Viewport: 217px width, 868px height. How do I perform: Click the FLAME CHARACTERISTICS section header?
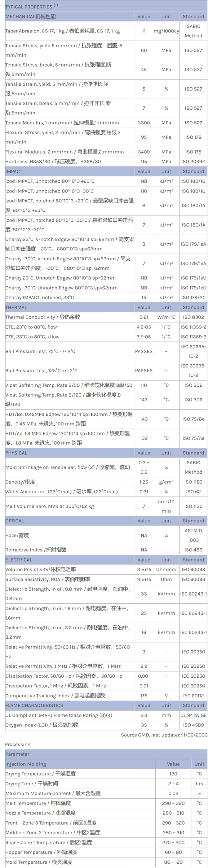[34, 705]
